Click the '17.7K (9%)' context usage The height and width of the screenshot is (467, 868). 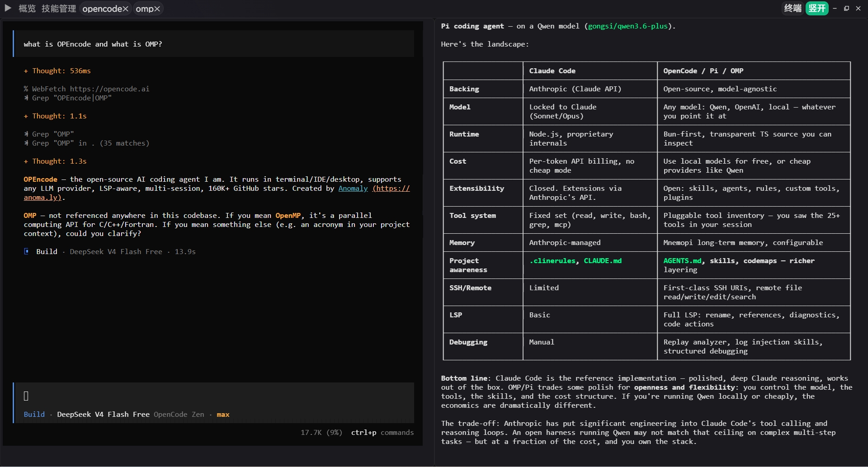[x=321, y=433]
